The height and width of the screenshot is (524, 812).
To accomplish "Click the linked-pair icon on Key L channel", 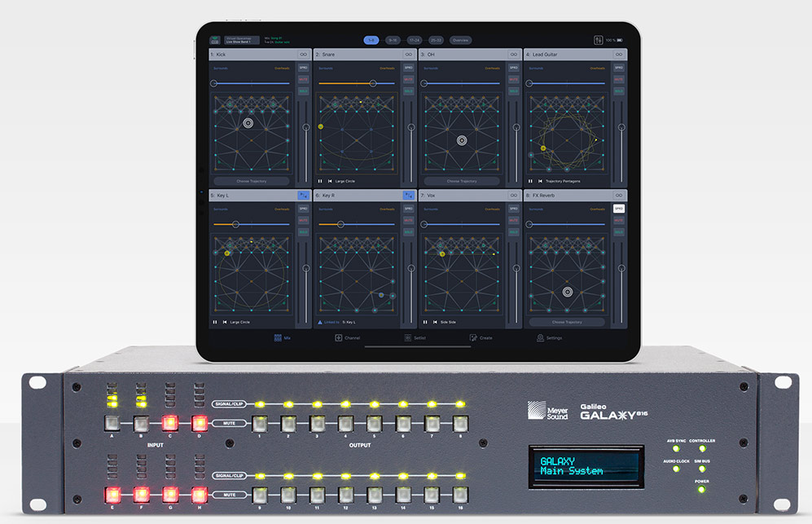I will click(304, 195).
